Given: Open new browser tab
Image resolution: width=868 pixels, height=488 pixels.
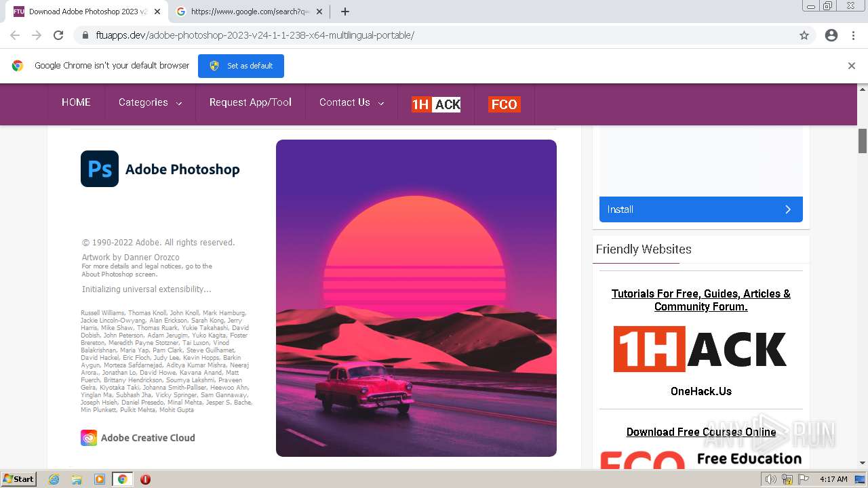Looking at the screenshot, I should (x=345, y=12).
